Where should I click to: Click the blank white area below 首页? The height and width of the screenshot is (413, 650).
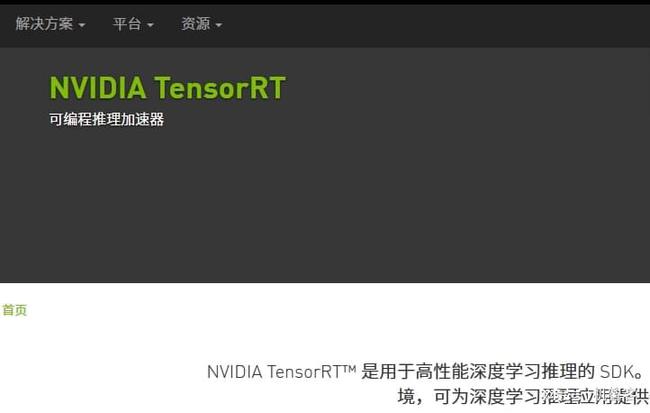[x=104, y=365]
